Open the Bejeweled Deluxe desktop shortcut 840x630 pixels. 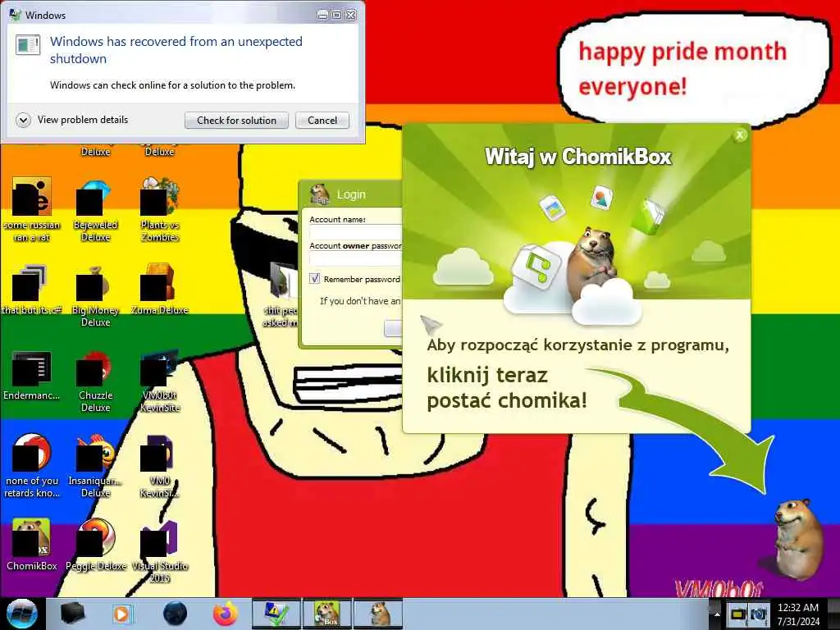tap(95, 209)
